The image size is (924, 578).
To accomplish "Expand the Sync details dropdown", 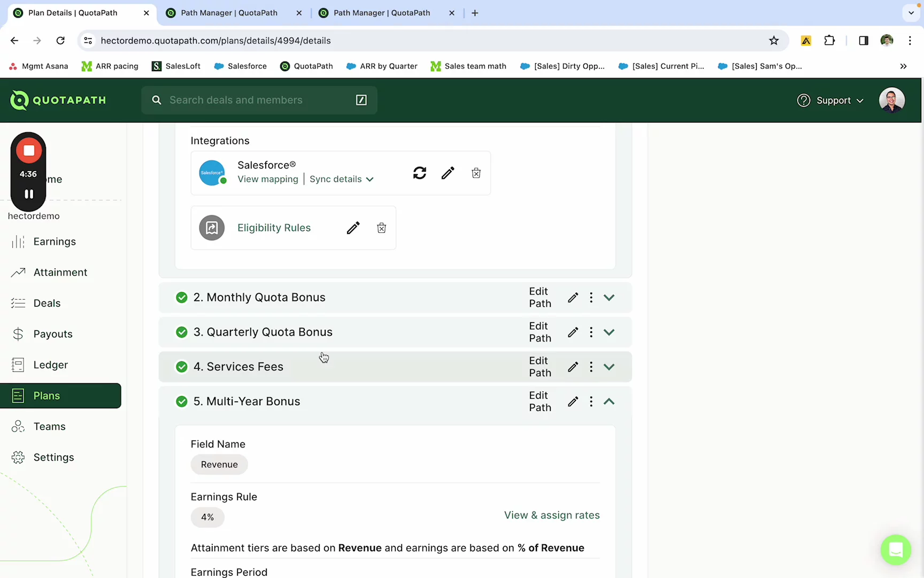I will click(x=341, y=179).
